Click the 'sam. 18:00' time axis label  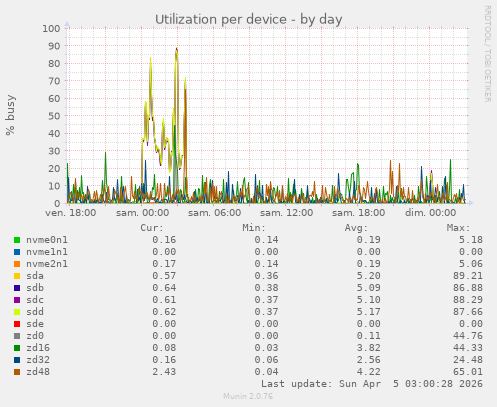[358, 213]
